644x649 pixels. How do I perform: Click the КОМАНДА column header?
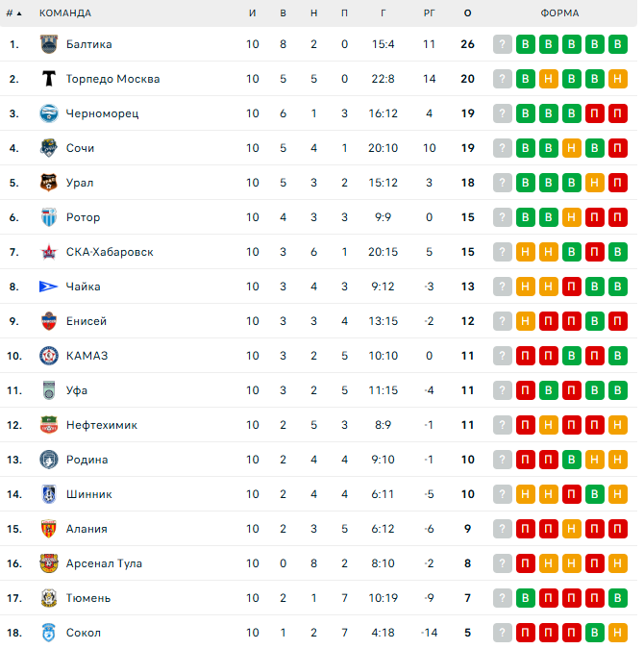pos(65,12)
